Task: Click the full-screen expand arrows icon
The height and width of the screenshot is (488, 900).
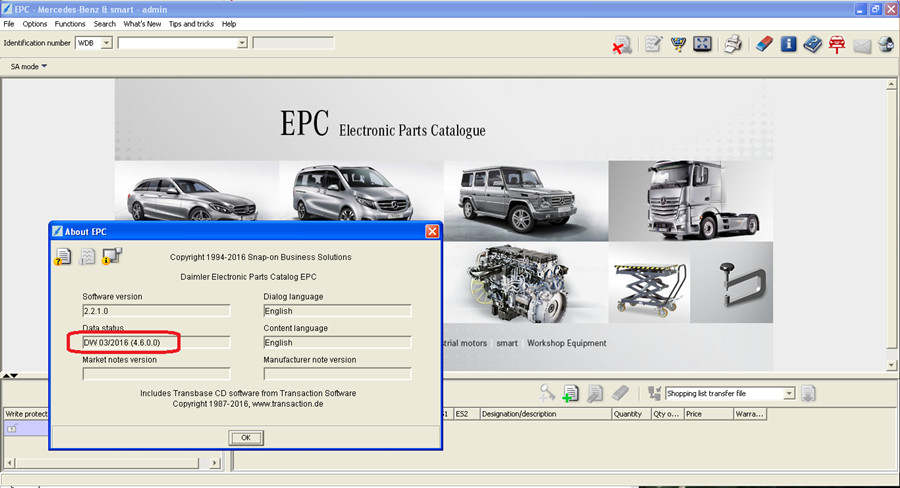Action: pos(702,44)
